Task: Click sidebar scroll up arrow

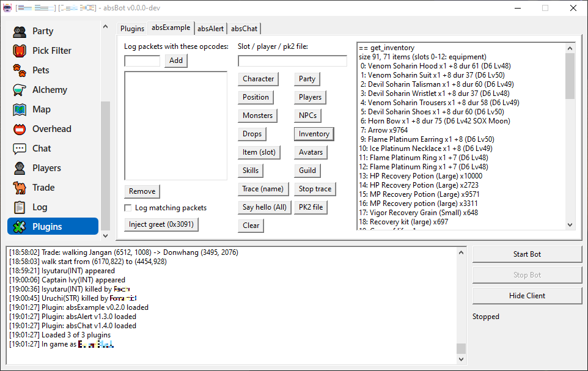Action: tap(105, 27)
